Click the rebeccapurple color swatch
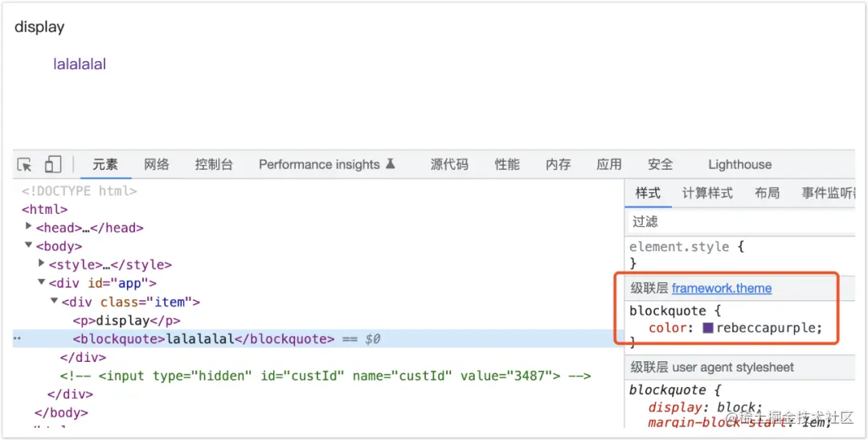 (x=707, y=327)
